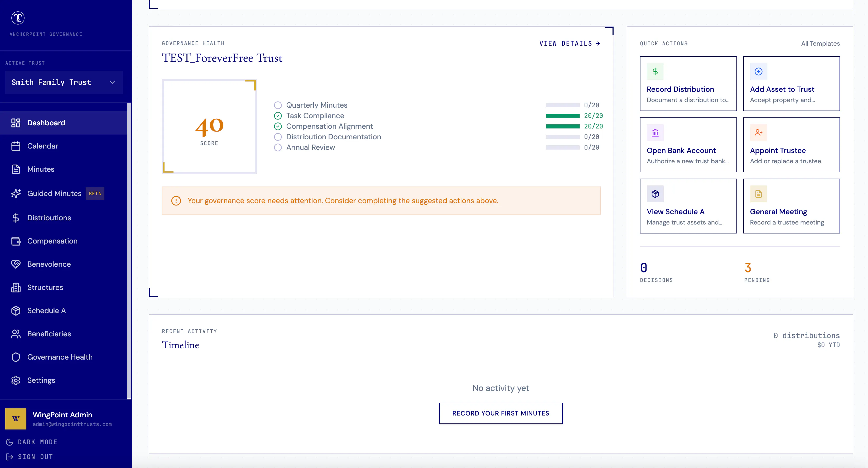The width and height of the screenshot is (868, 468).
Task: Click the Benevolence heart-handshake icon
Action: pyautogui.click(x=16, y=264)
